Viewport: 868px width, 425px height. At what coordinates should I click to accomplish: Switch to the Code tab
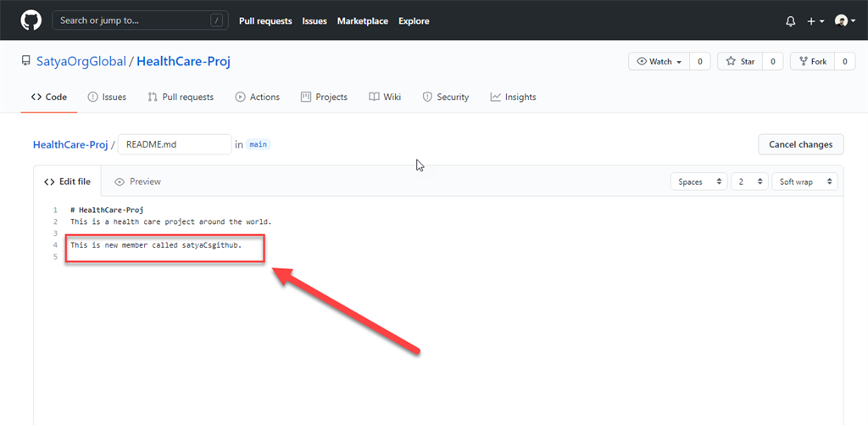tap(48, 97)
